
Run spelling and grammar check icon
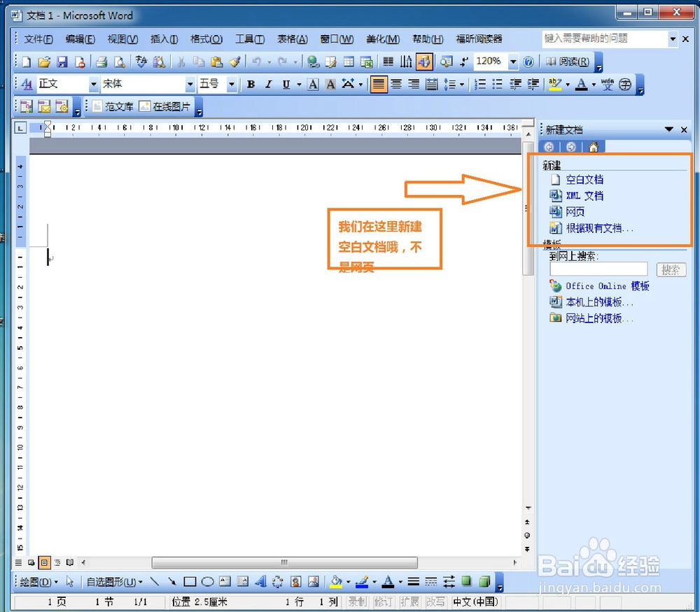pyautogui.click(x=141, y=62)
